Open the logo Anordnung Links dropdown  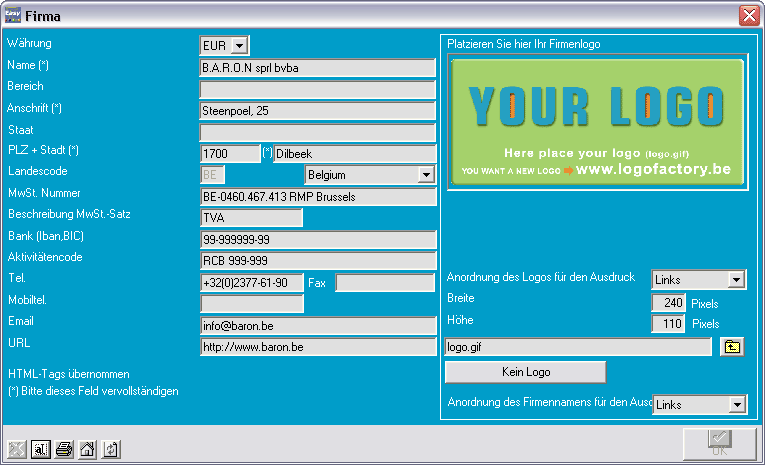pyautogui.click(x=736, y=280)
